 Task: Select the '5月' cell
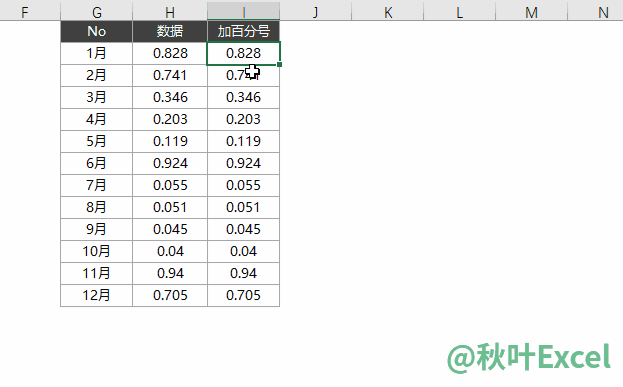97,141
